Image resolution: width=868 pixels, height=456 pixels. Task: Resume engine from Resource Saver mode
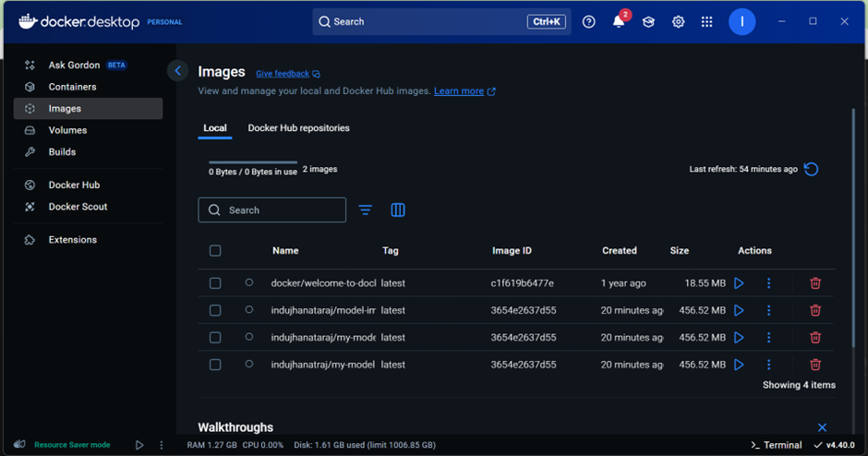pyautogui.click(x=139, y=445)
